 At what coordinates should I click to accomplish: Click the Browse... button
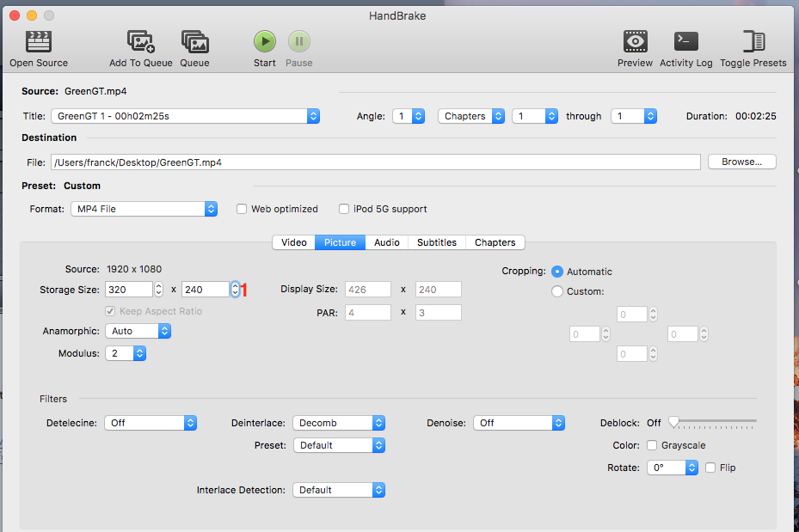[742, 162]
